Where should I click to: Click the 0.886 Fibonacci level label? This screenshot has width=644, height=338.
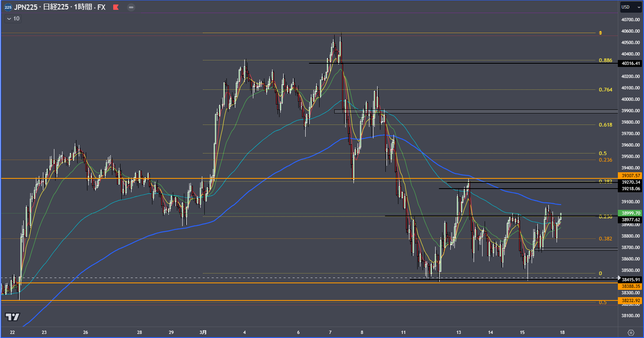(606, 60)
